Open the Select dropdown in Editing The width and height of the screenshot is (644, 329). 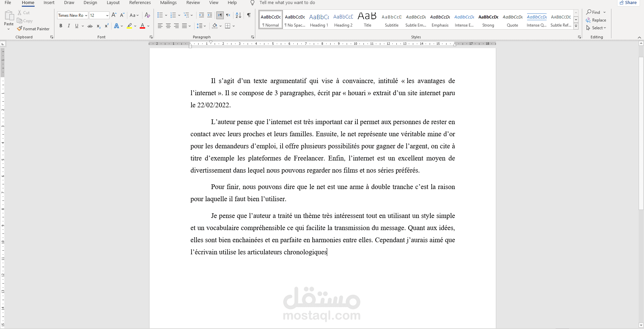coord(596,28)
